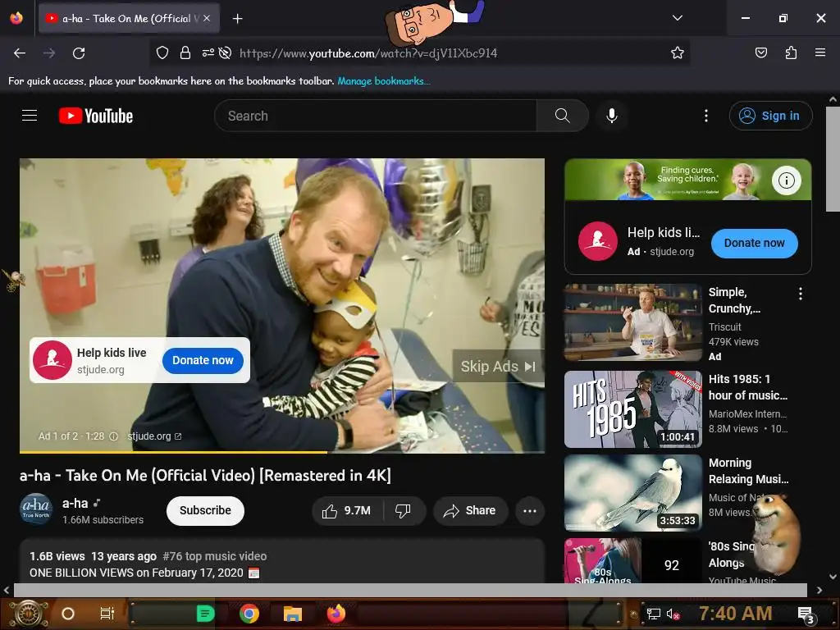Open the network icon in system tray

tap(654, 614)
